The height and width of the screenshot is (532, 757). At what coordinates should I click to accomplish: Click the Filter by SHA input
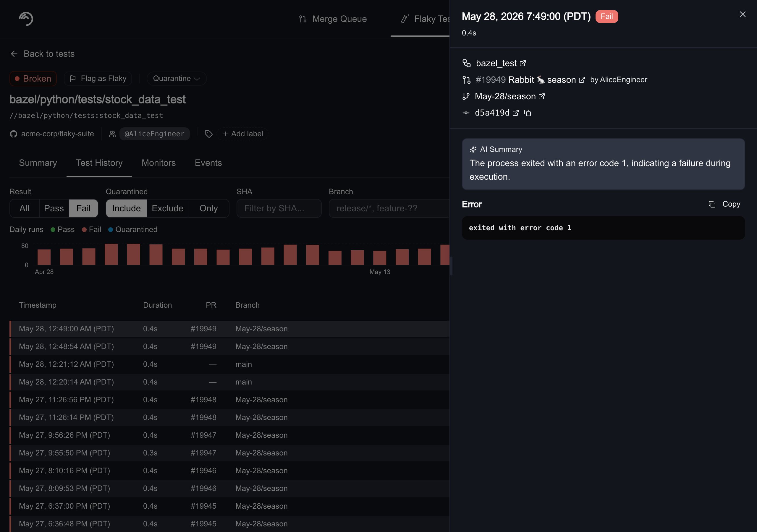click(279, 208)
